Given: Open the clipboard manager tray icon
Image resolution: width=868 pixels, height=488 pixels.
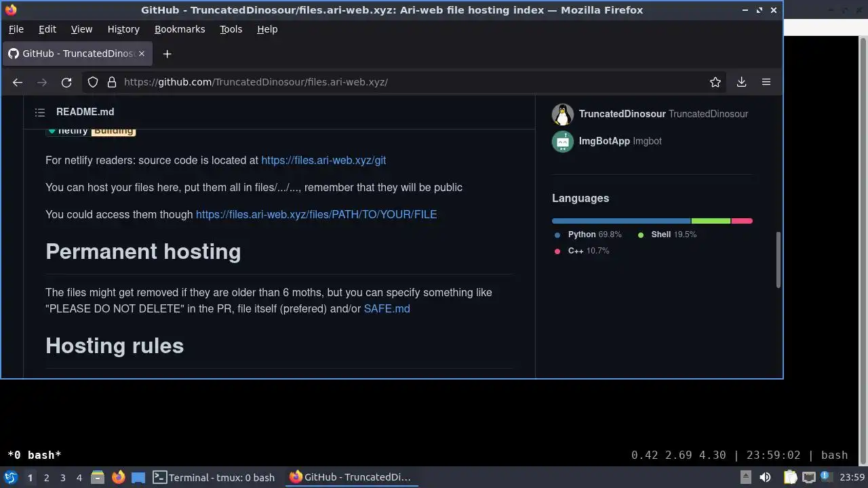Looking at the screenshot, I should point(791,477).
